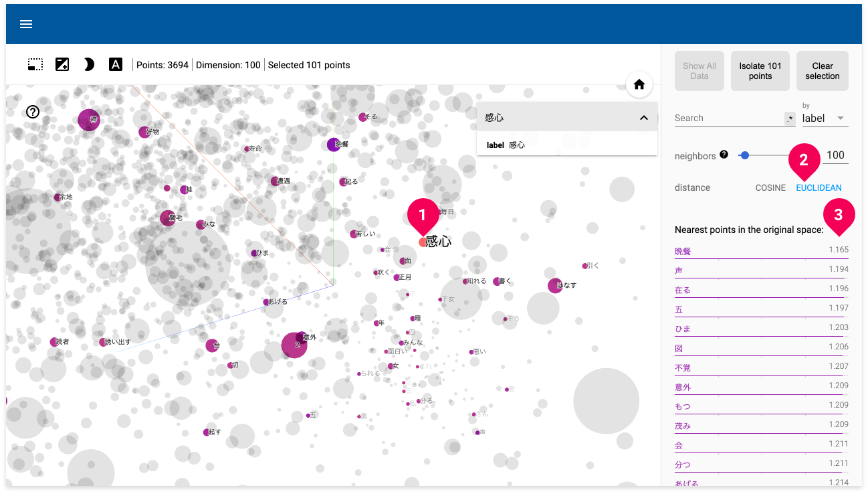The image size is (868, 494).
Task: Click the help icon next to neighbors
Action: pyautogui.click(x=724, y=155)
